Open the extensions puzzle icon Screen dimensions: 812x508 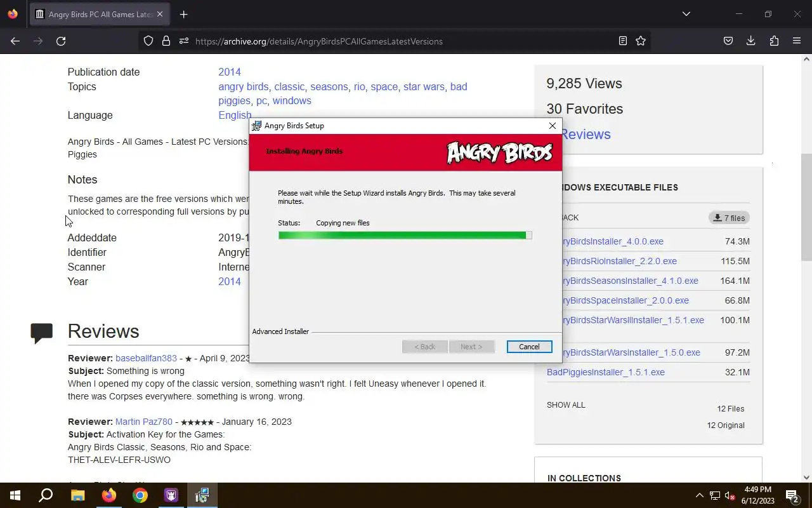pos(774,41)
